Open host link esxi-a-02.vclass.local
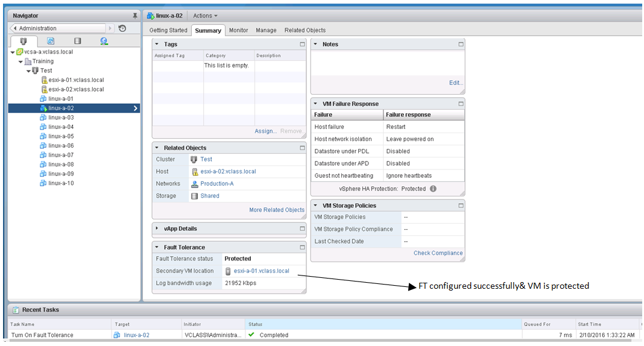This screenshot has width=644, height=346. 228,172
